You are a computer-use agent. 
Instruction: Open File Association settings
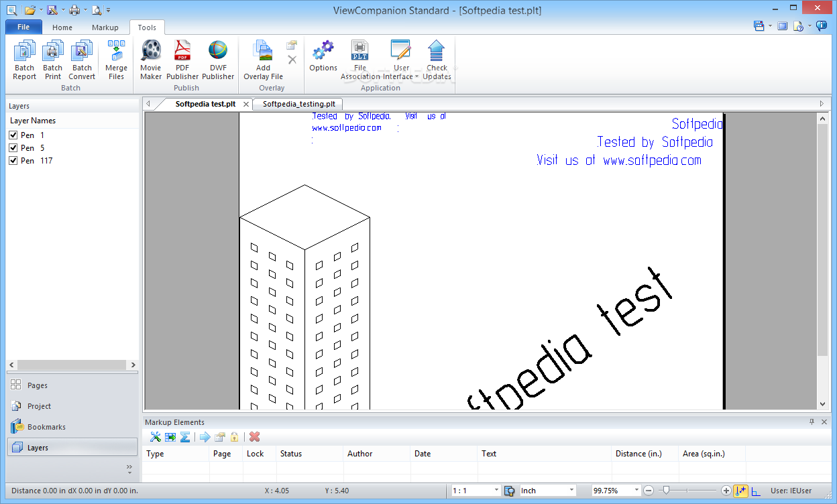tap(360, 60)
